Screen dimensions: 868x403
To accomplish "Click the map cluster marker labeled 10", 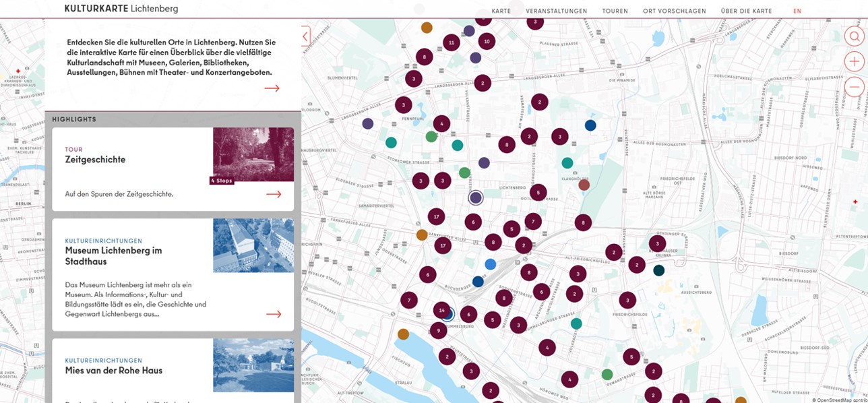I will pyautogui.click(x=487, y=42).
